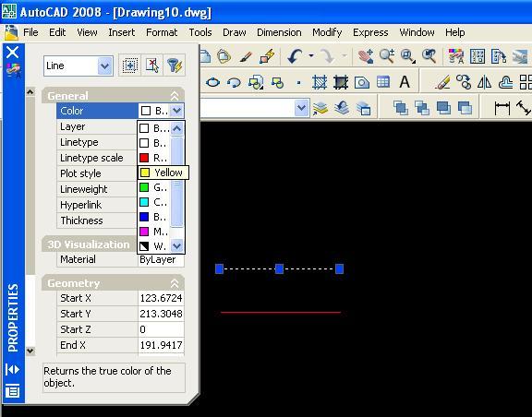Choose Yellow from the color list
Viewport: 532px width, 417px height.
point(163,173)
